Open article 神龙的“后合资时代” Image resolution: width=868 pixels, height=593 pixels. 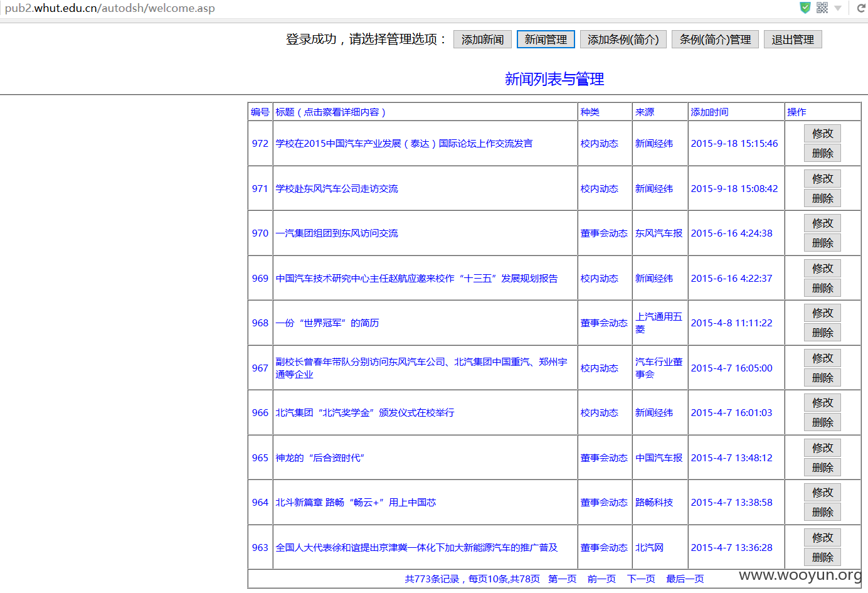click(x=320, y=458)
